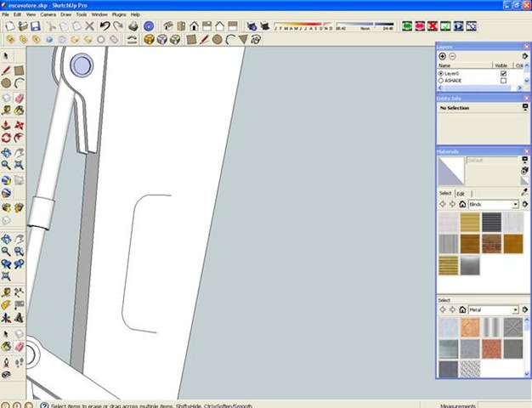The image size is (532, 408).
Task: Set ASHADE as the active layer
Action: click(x=440, y=81)
